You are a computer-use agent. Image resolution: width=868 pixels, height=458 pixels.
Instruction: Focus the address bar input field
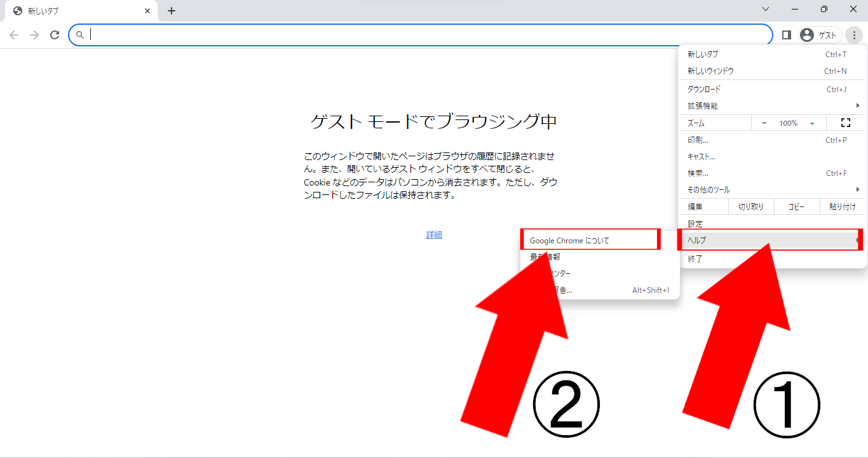point(419,35)
